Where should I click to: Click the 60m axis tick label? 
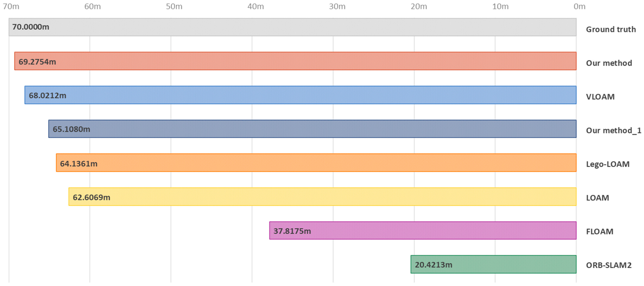coord(92,6)
